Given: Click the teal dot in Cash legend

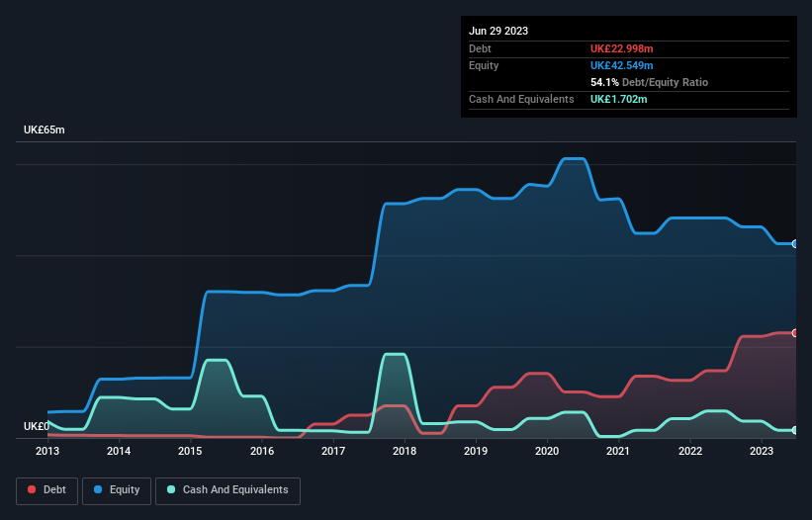Looking at the screenshot, I should click(171, 489).
